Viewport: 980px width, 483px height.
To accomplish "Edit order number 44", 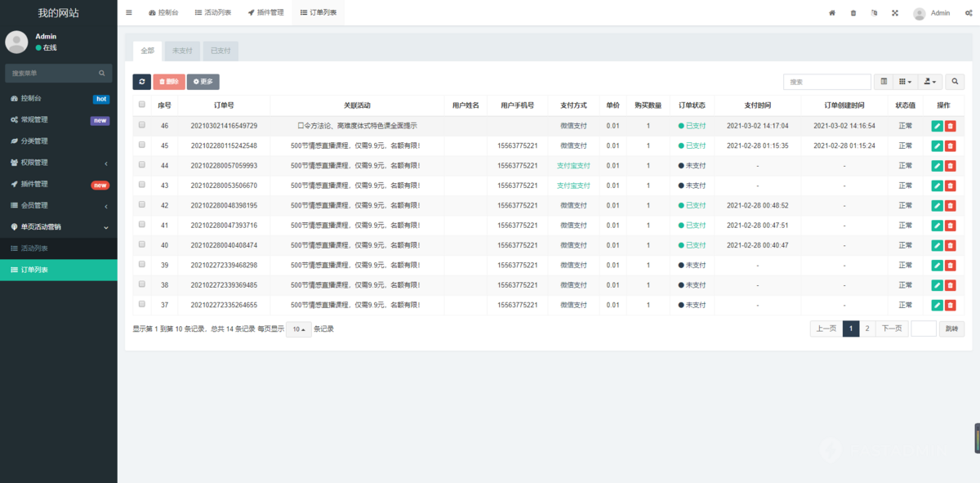I will [x=937, y=166].
